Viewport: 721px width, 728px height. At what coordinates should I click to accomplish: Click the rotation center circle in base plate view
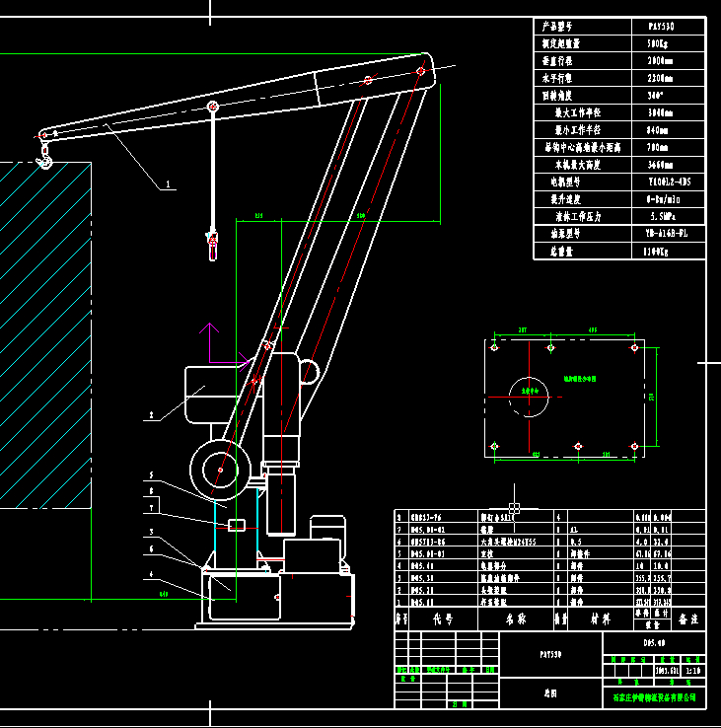(x=529, y=397)
